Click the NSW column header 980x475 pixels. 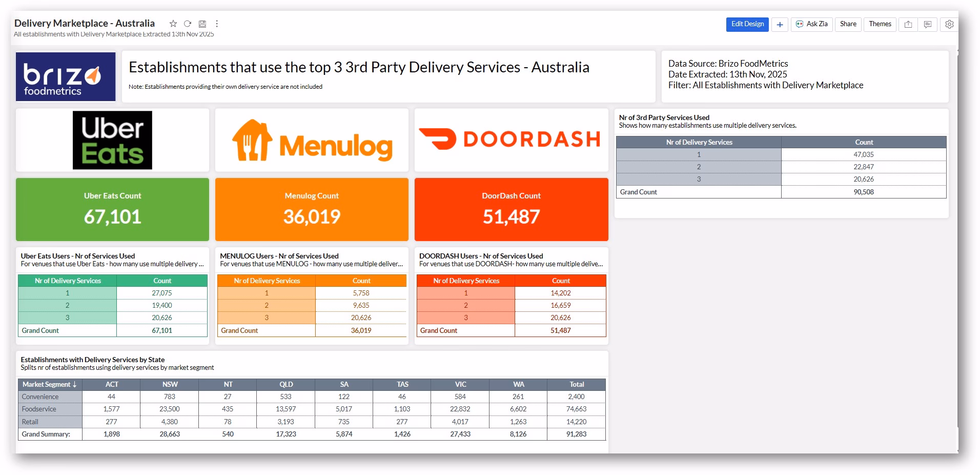tap(170, 385)
